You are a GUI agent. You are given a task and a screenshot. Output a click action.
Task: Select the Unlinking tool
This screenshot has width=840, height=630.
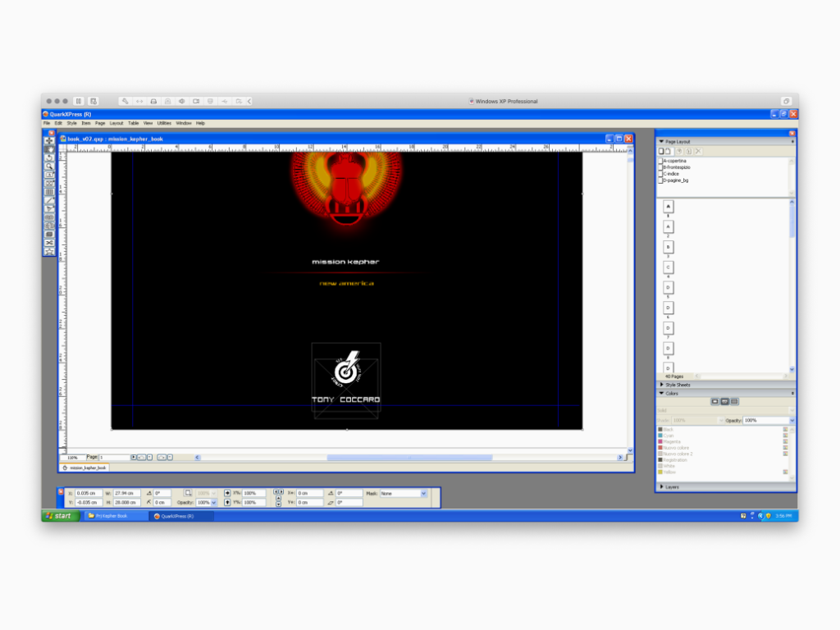[x=49, y=226]
